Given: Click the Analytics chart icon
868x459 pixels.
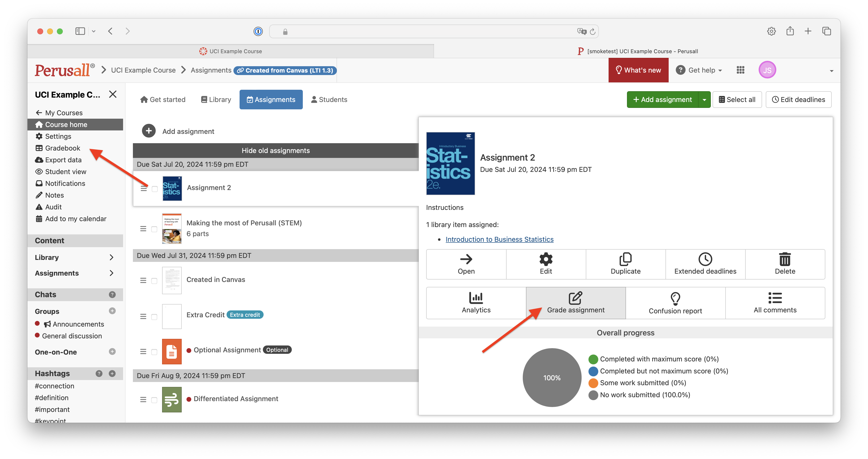Looking at the screenshot, I should [x=476, y=298].
